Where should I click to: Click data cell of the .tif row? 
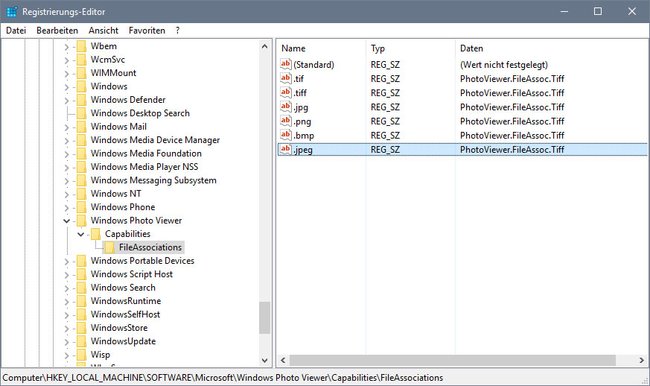coord(512,78)
